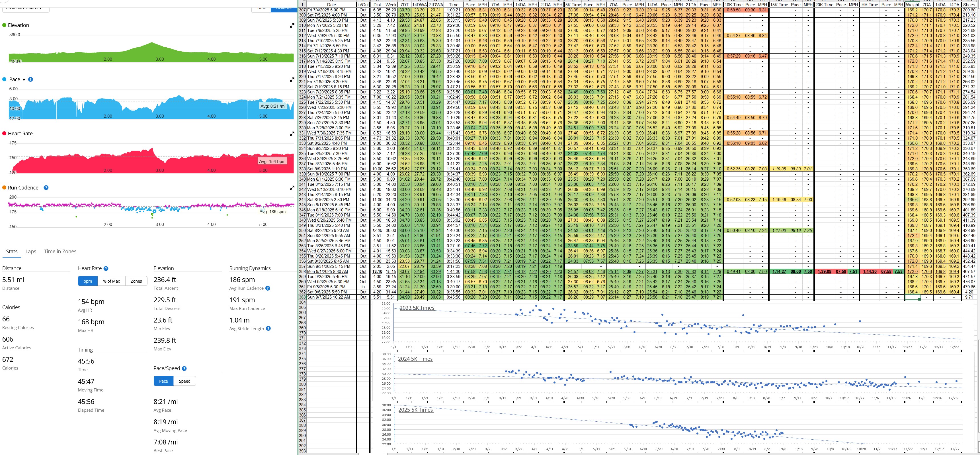980x455 pixels.
Task: Switch Pace/Speed display to Speed
Action: [x=184, y=381]
